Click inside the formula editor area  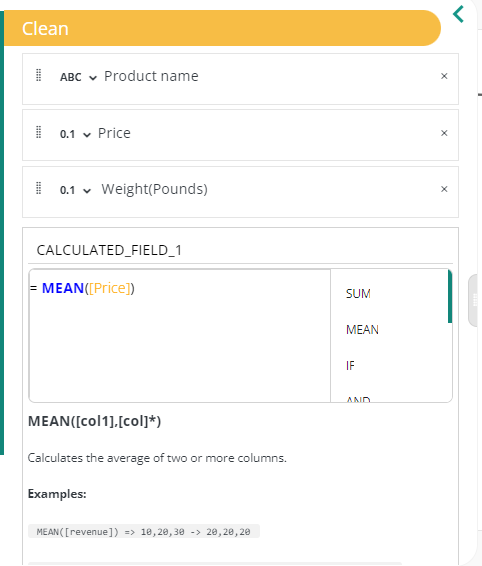pyautogui.click(x=179, y=336)
